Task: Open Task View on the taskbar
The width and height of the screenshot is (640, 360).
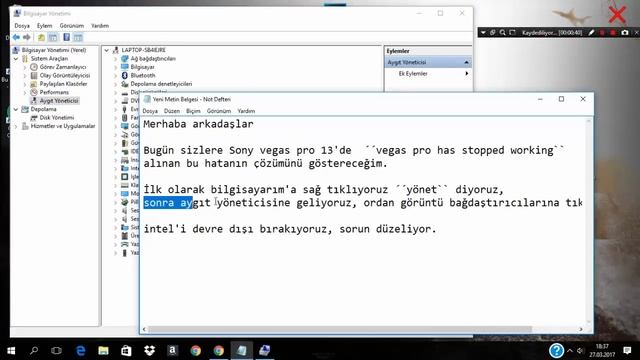Action: pos(56,351)
